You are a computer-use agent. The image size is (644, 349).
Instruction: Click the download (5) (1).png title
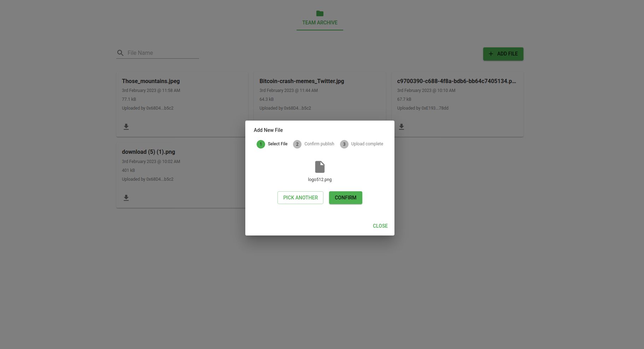(x=148, y=152)
